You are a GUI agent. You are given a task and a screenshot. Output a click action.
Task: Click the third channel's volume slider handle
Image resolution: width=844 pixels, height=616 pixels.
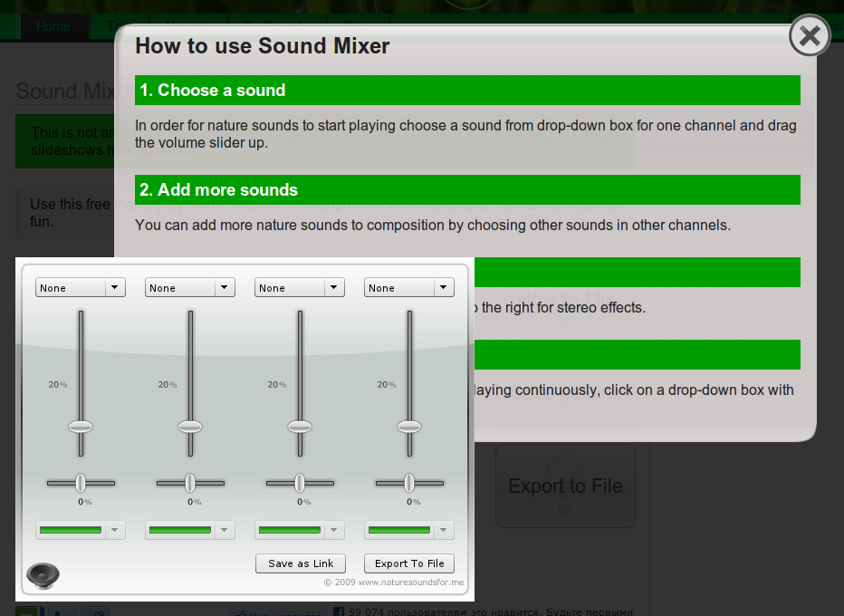click(x=300, y=426)
